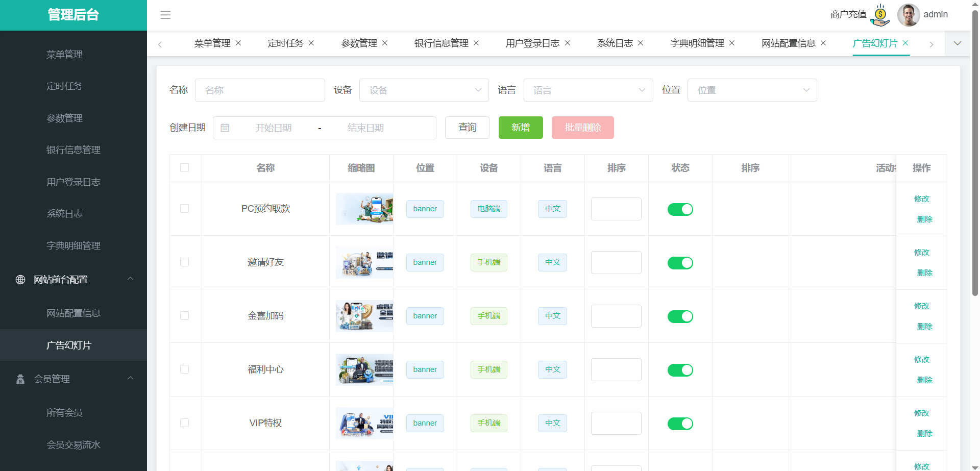Click the 名称 search input field
Viewport: 980px width, 471px height.
(260, 90)
